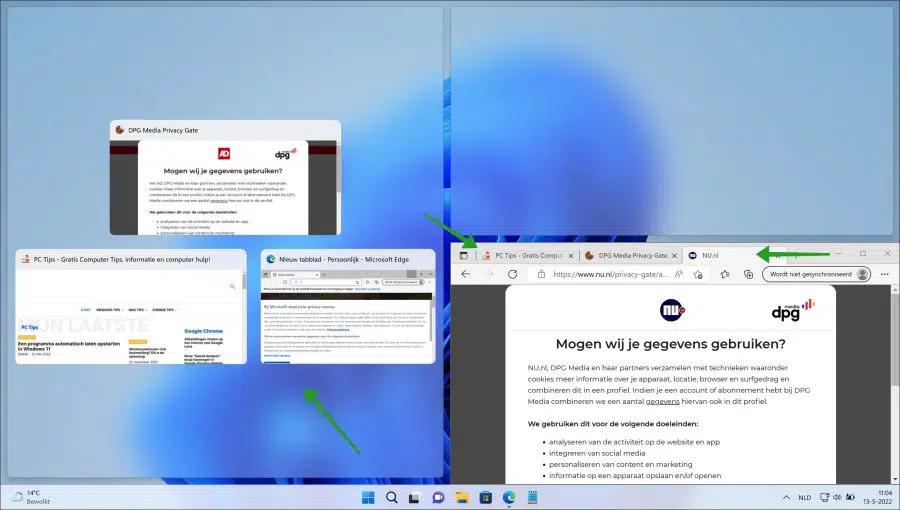Snap the DPG Media Privacy Gate thumbnail

tap(226, 177)
